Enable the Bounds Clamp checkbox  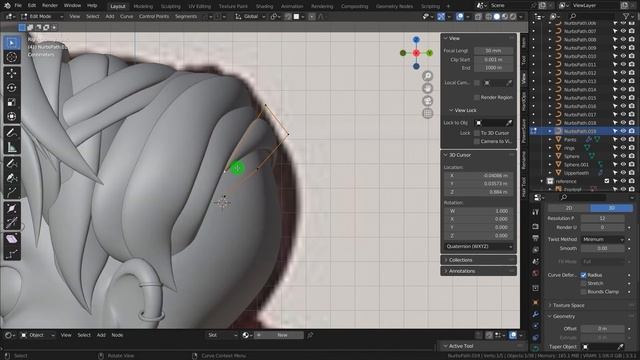(583, 292)
